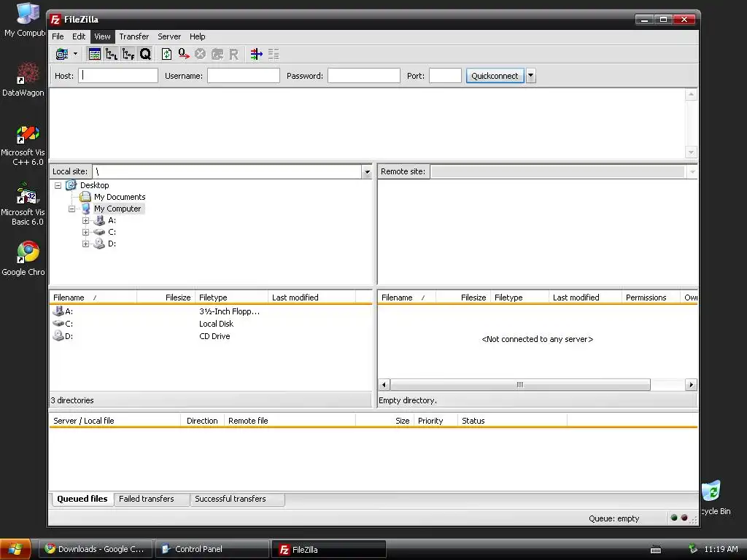Collapse the My Computer tree node

tap(72, 209)
